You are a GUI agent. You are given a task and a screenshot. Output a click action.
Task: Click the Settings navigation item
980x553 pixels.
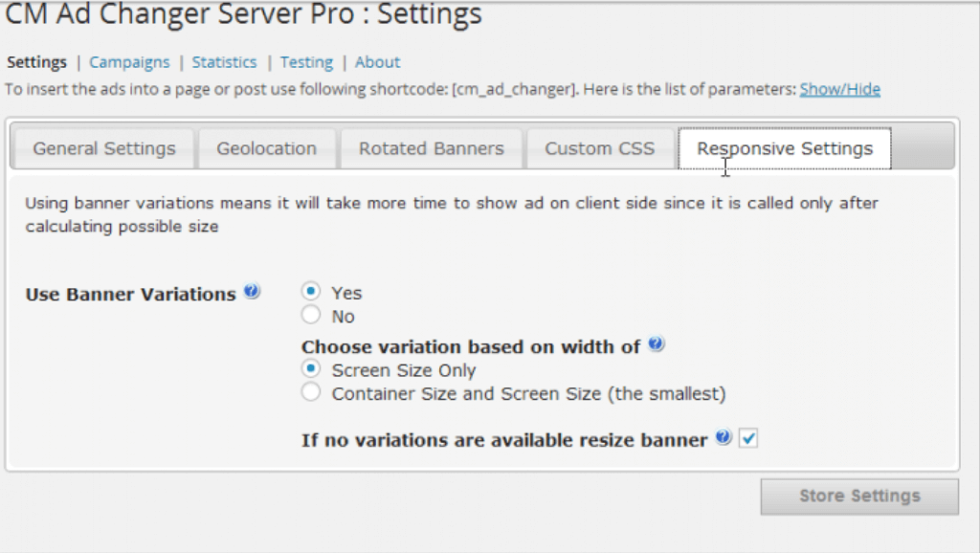37,62
